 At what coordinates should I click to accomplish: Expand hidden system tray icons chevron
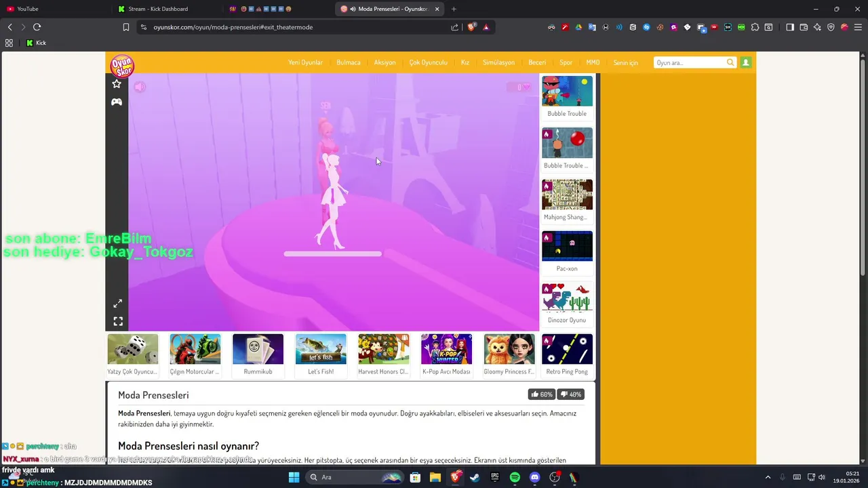pos(768,477)
